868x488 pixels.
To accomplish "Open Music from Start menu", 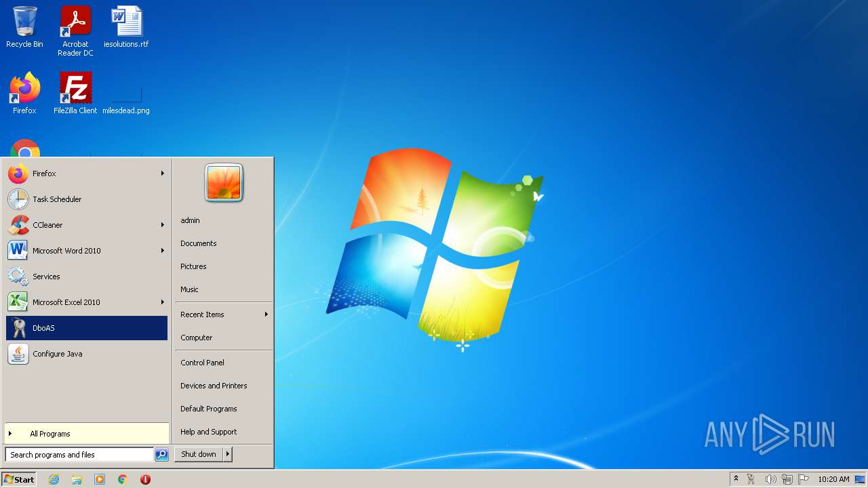I will [x=189, y=289].
